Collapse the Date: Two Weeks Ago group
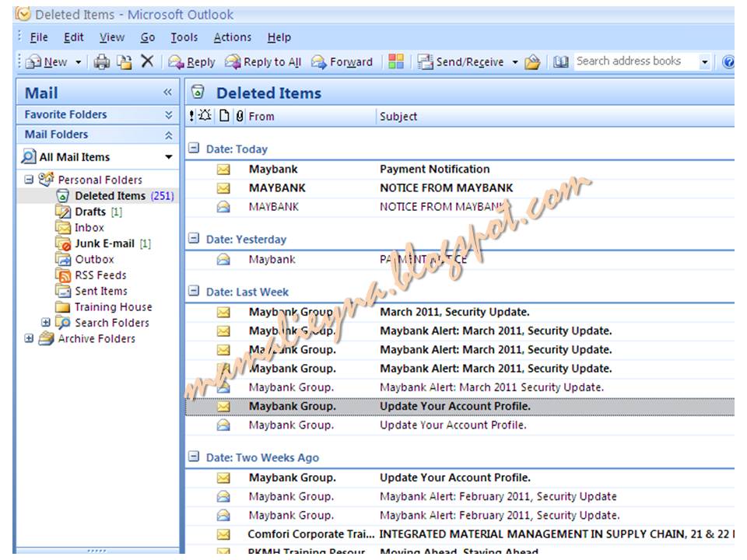The height and width of the screenshot is (560, 747). [194, 457]
